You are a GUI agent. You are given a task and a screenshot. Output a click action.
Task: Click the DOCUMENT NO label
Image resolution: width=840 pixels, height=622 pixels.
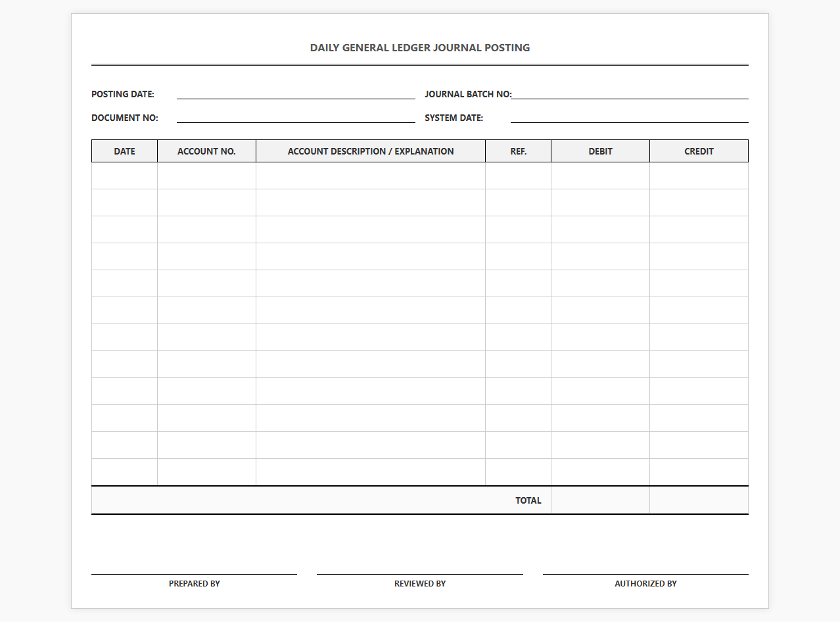point(125,118)
